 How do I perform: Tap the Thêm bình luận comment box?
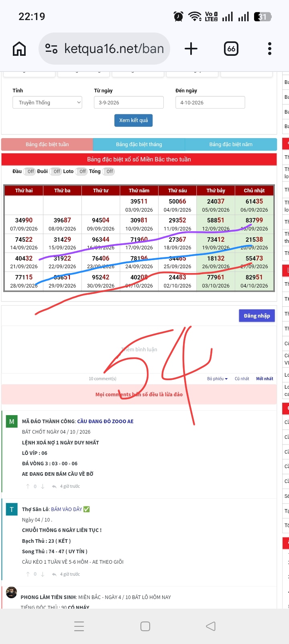(x=139, y=349)
